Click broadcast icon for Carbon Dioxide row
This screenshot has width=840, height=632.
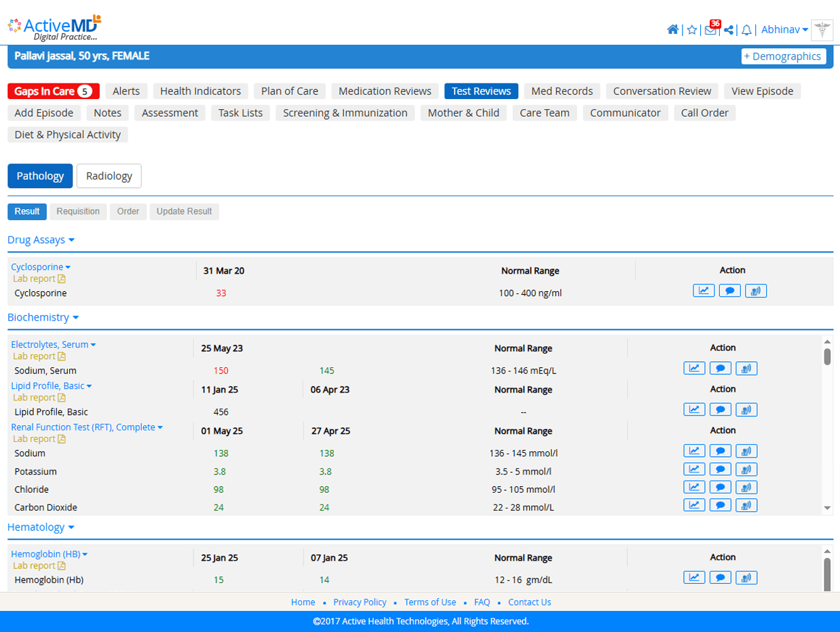pyautogui.click(x=746, y=505)
